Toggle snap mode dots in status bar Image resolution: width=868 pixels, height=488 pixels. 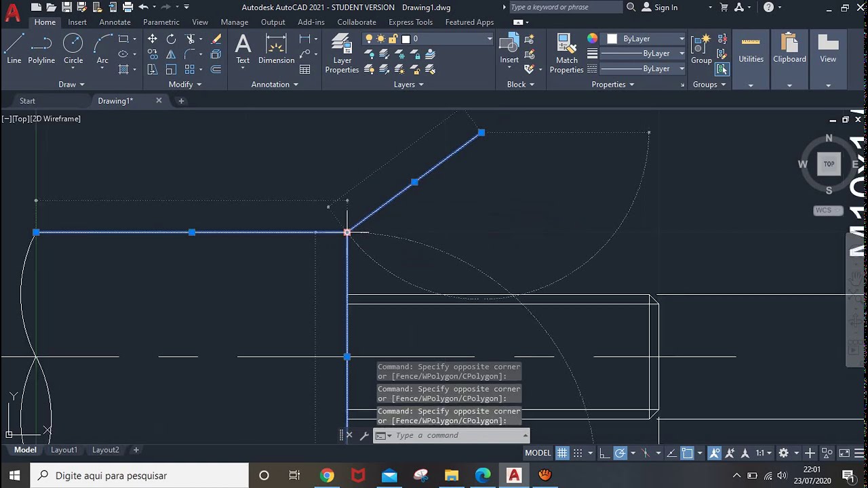[578, 453]
